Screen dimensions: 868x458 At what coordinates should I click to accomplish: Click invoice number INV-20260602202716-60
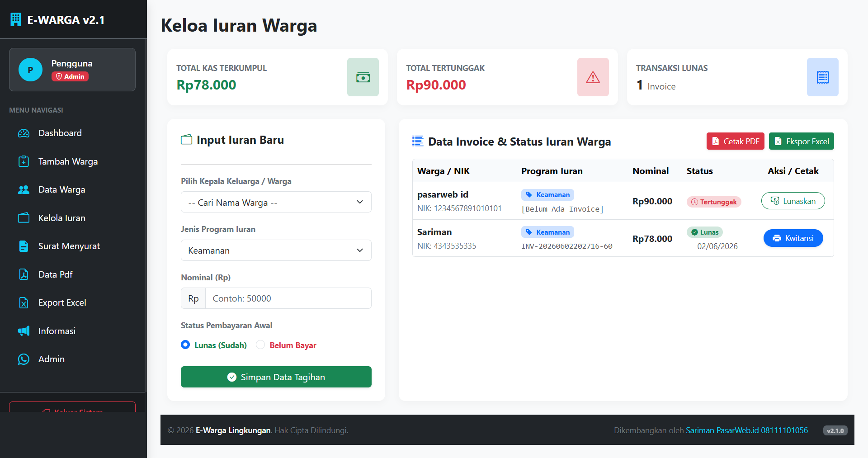pos(567,246)
